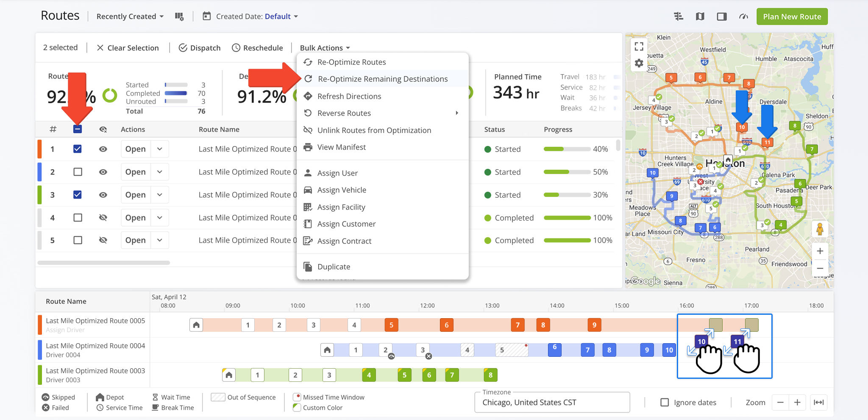Open the map settings gear icon
The height and width of the screenshot is (420, 868).
tap(639, 63)
